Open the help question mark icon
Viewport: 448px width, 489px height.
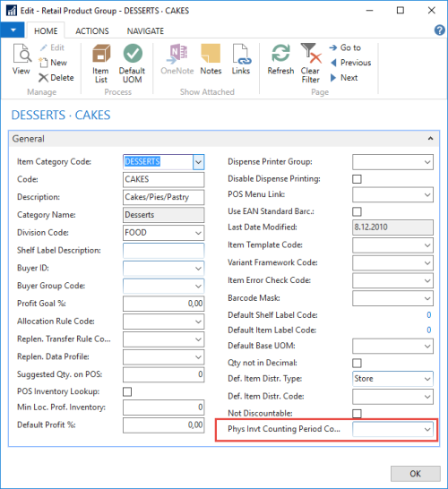pos(440,30)
